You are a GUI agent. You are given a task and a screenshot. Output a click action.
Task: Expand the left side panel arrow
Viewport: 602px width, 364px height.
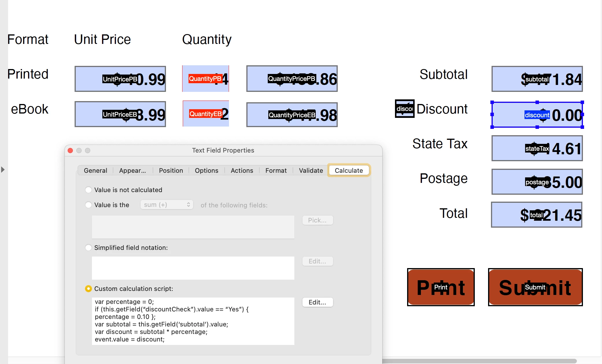pos(3,170)
